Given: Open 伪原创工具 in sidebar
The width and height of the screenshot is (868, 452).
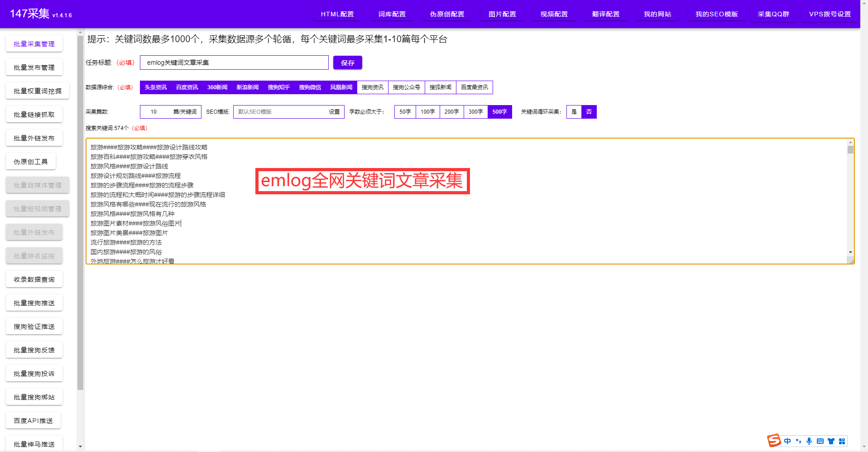Looking at the screenshot, I should click(x=31, y=162).
